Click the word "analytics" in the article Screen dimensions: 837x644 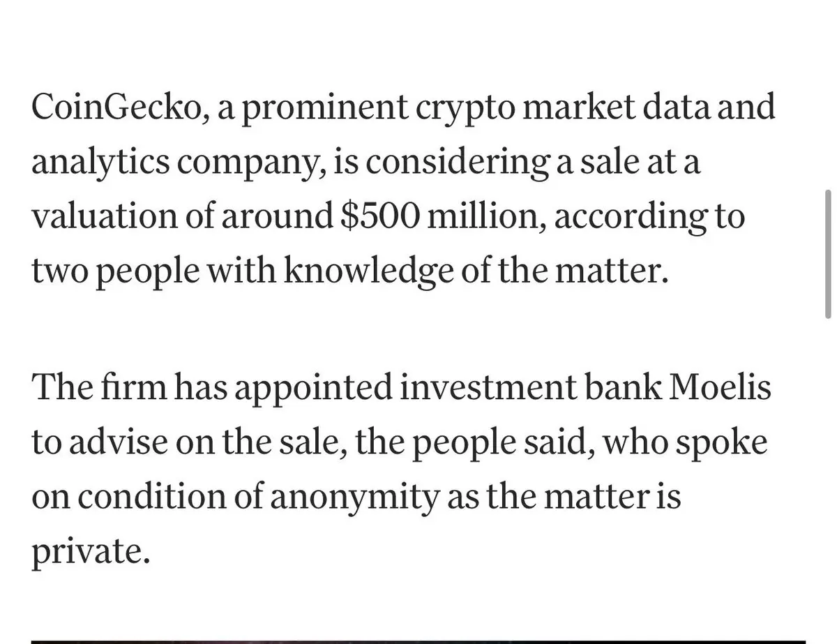click(99, 163)
